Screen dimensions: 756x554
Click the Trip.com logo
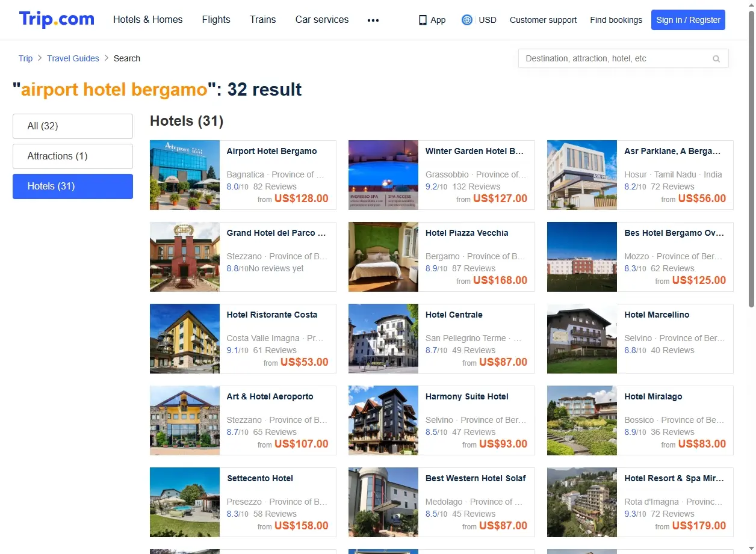pos(57,19)
